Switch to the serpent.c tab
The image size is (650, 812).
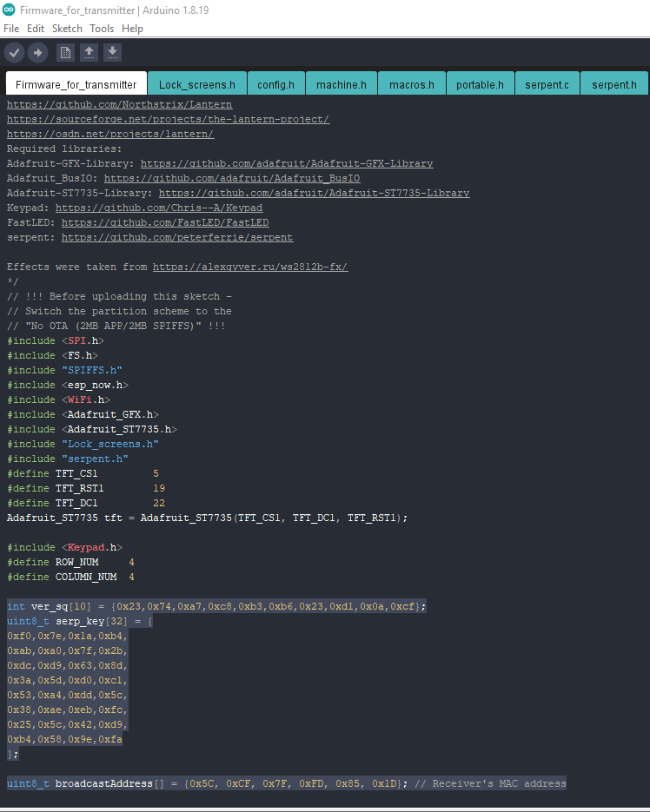tap(547, 84)
